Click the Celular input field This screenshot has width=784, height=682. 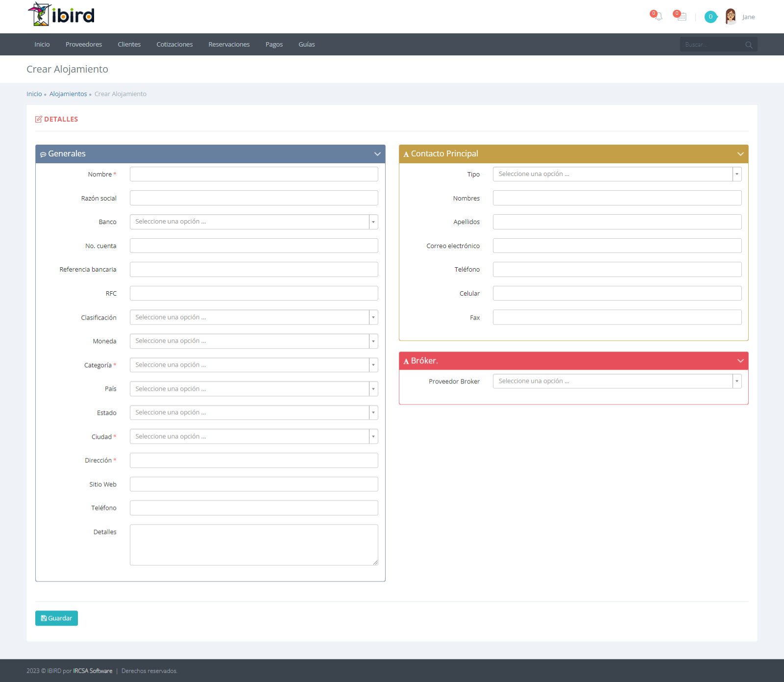pyautogui.click(x=617, y=293)
